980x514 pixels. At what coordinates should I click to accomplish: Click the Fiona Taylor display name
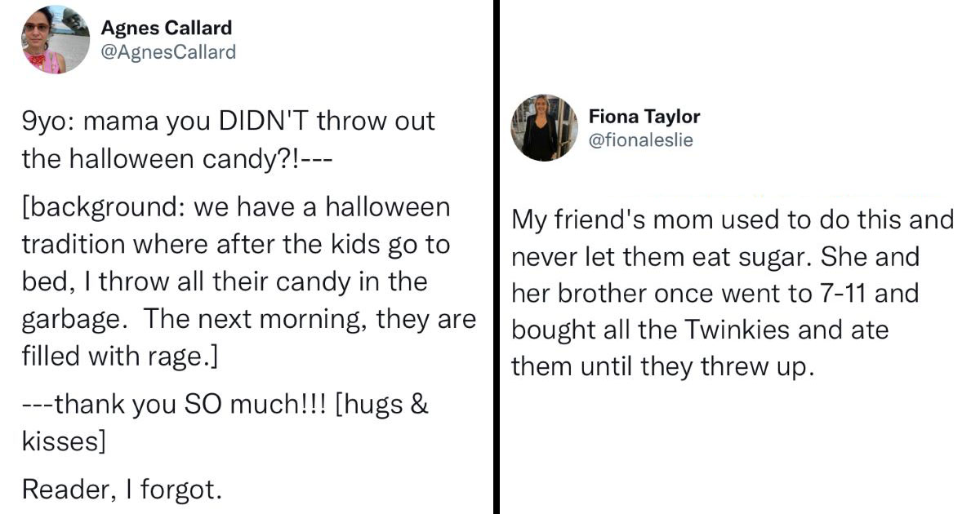644,117
